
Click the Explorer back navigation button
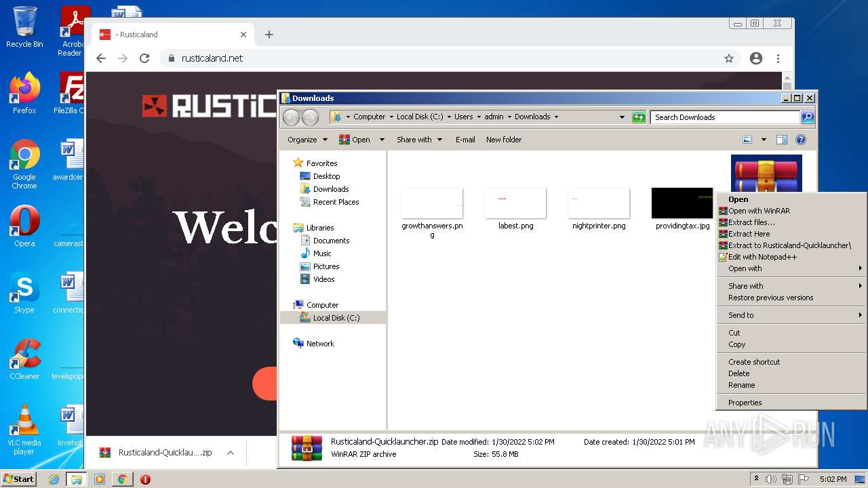pyautogui.click(x=291, y=117)
